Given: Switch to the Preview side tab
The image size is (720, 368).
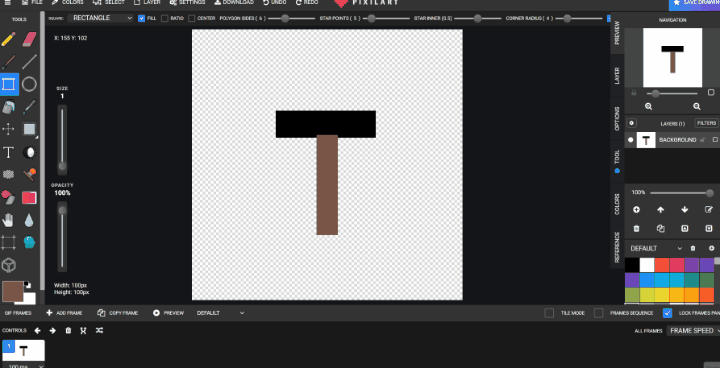Looking at the screenshot, I should 617,33.
